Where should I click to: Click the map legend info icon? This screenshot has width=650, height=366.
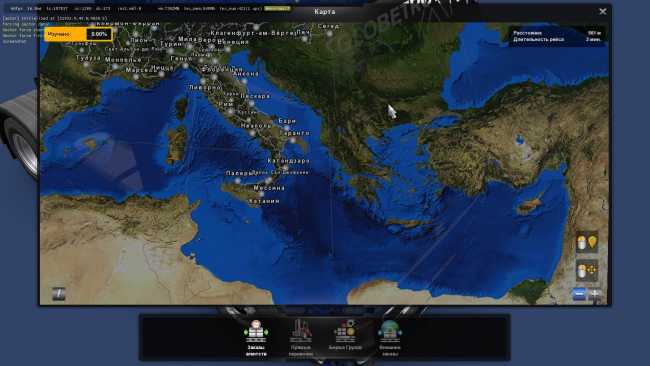59,293
